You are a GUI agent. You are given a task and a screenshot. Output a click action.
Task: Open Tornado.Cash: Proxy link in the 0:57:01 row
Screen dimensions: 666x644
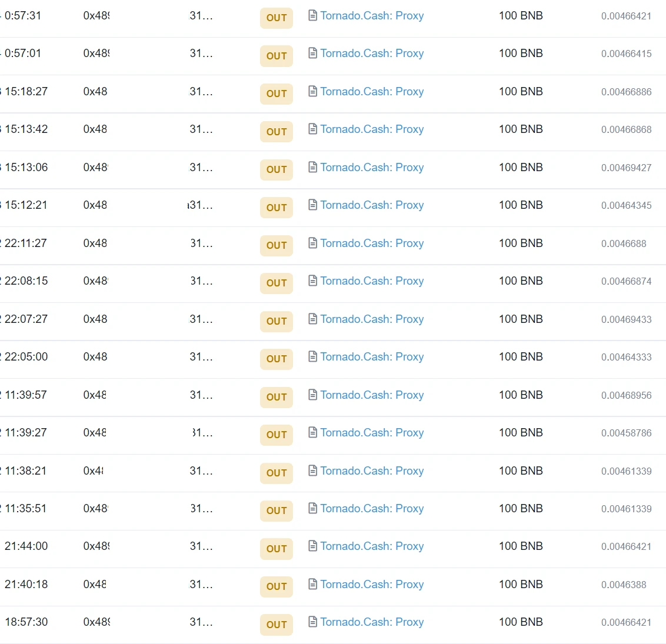372,53
